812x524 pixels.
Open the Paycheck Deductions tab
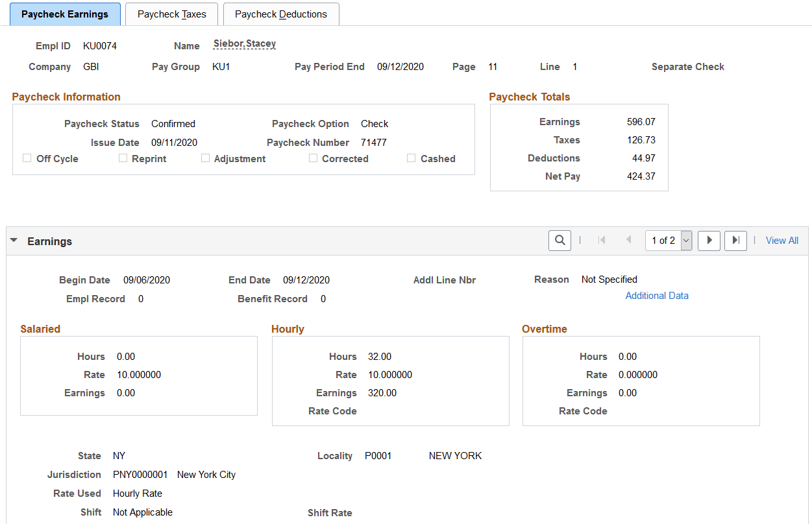tap(281, 14)
